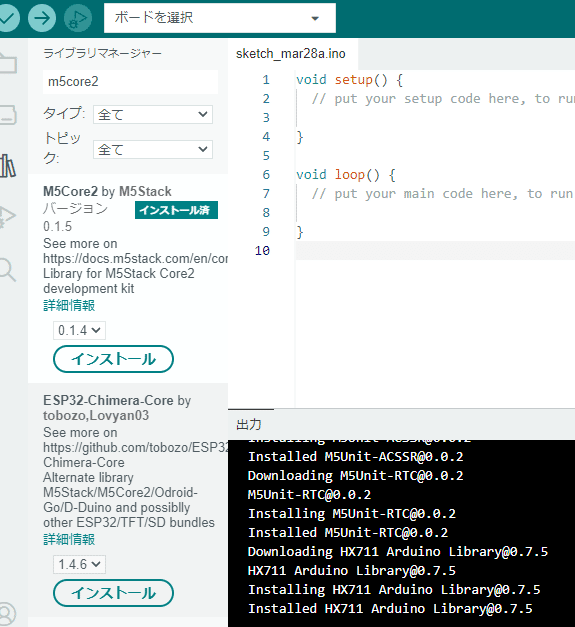Click the user account icon in sidebar
The width and height of the screenshot is (575, 627).
7,614
